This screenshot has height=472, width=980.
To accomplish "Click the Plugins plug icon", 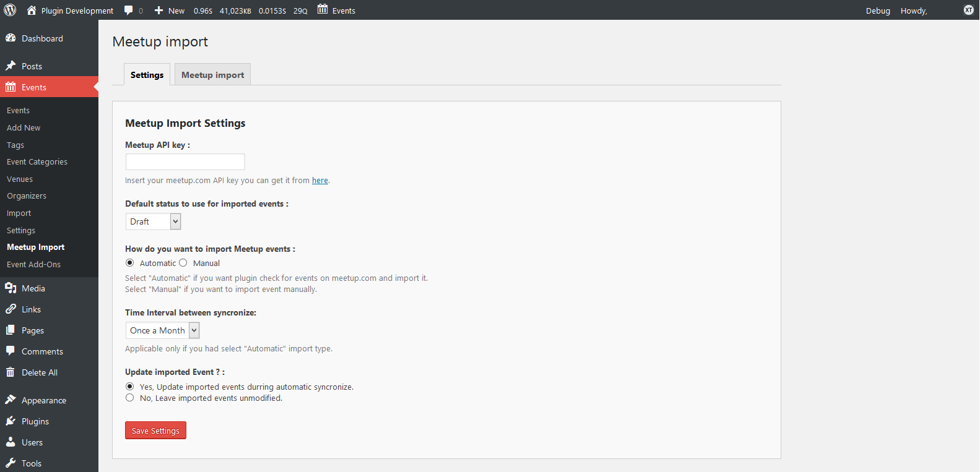I will (x=11, y=421).
